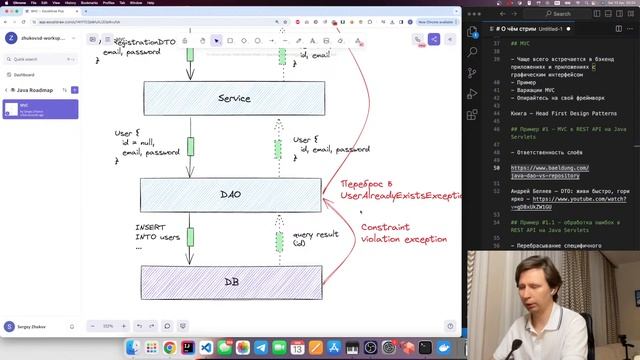Open VS Code editor more actions menu

(x=631, y=29)
